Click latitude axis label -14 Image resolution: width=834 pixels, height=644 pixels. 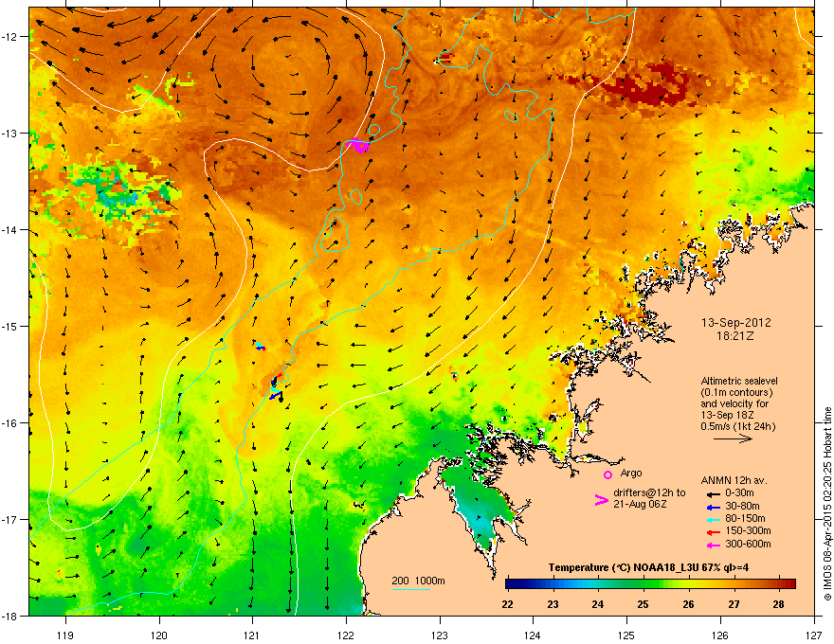10,229
